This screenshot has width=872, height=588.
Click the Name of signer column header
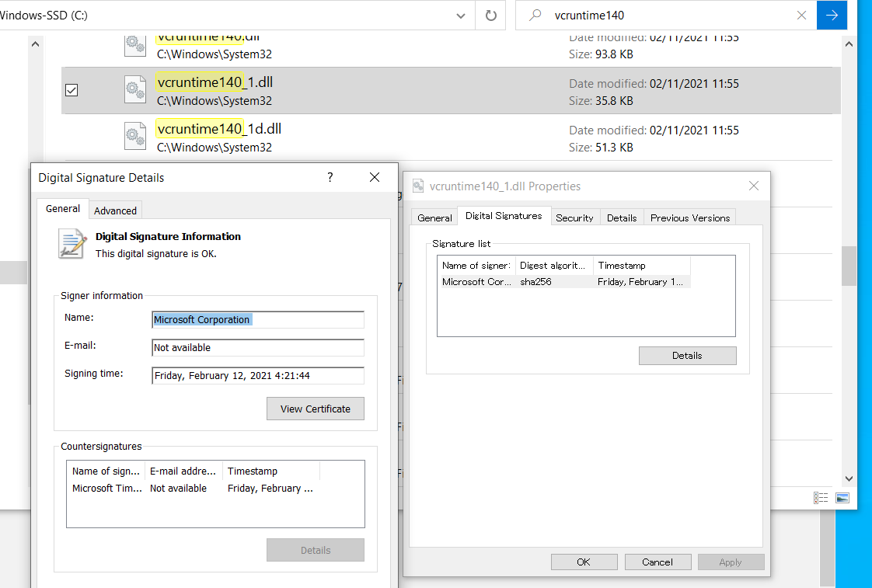click(476, 266)
